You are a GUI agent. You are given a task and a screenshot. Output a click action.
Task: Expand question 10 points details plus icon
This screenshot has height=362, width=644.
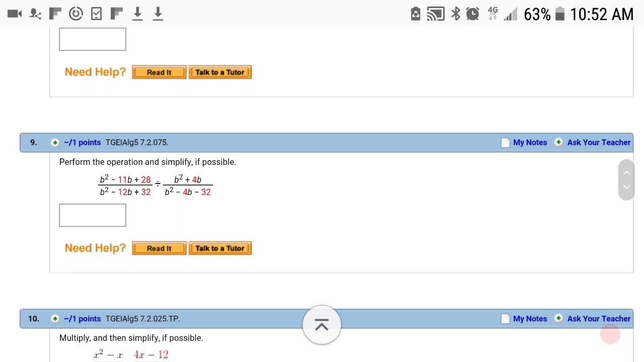pyautogui.click(x=55, y=319)
